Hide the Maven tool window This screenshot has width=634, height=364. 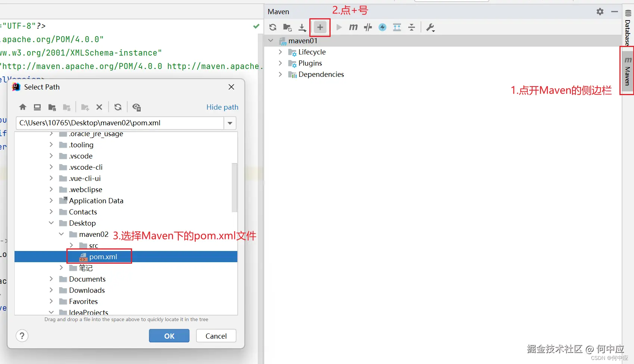pyautogui.click(x=615, y=12)
